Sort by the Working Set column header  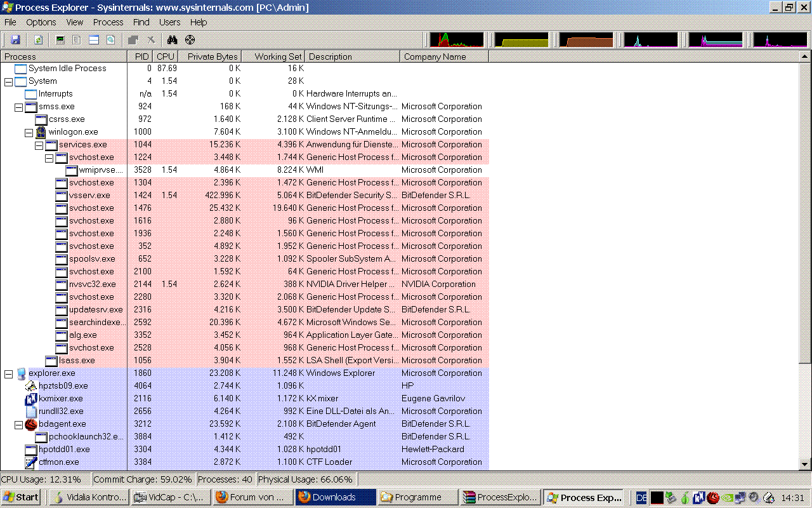(273, 57)
